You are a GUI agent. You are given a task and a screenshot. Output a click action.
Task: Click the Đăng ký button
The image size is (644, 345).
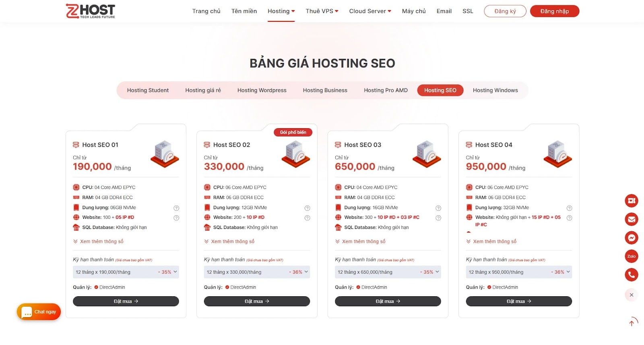pyautogui.click(x=505, y=11)
